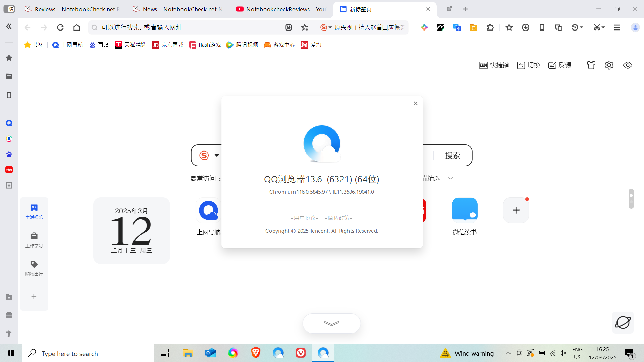Toggle the volume mute icon in tray
Viewport: 644px width, 362px height.
pos(563,353)
